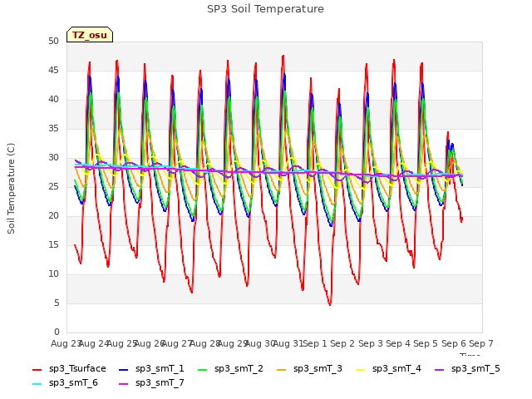
Task: Toggle the sp3_smT_4 legend entry
Action: [x=388, y=369]
